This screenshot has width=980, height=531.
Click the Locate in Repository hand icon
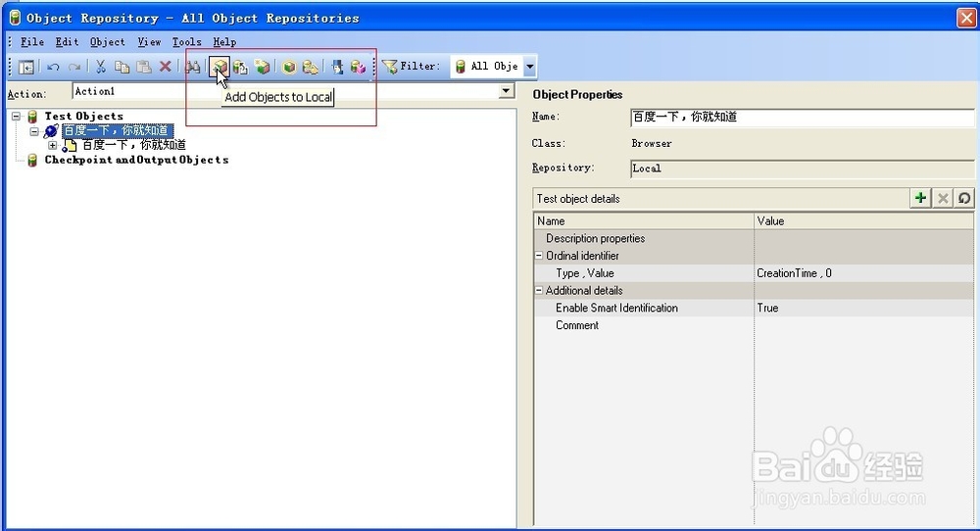(310, 67)
